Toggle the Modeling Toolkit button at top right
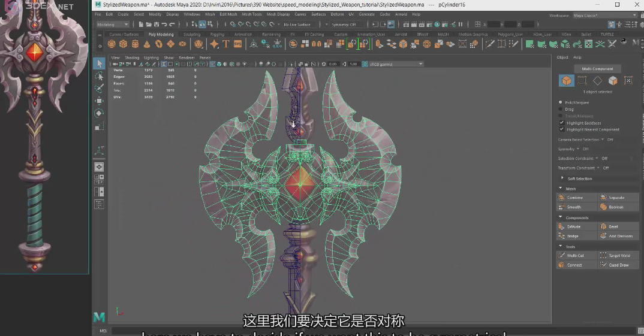Viewport: 644px width, 336px height. (x=612, y=25)
